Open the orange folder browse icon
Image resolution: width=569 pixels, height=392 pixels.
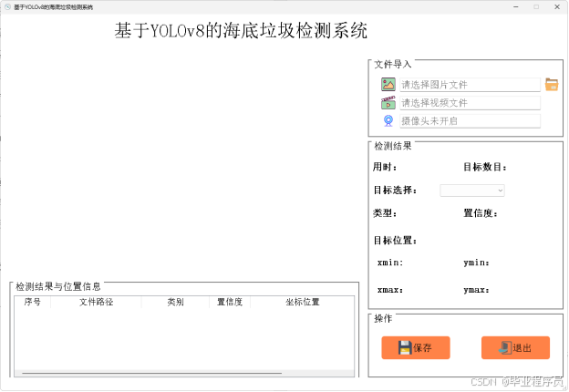coord(552,85)
